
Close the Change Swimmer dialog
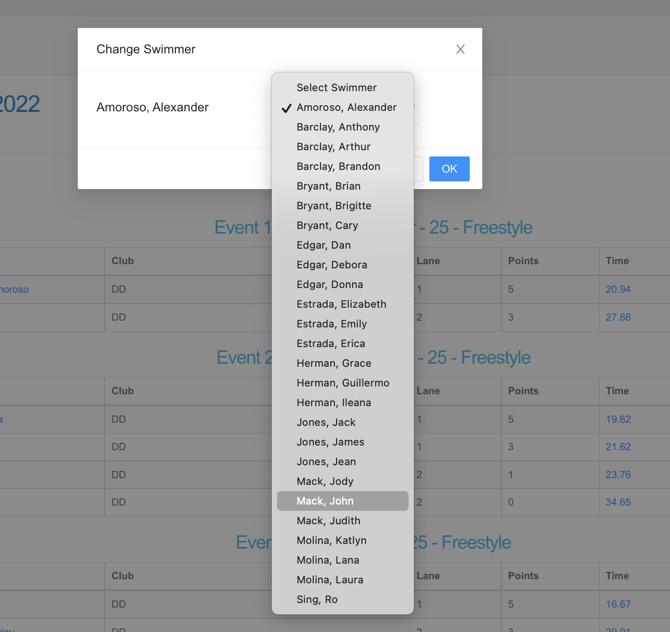pos(460,49)
